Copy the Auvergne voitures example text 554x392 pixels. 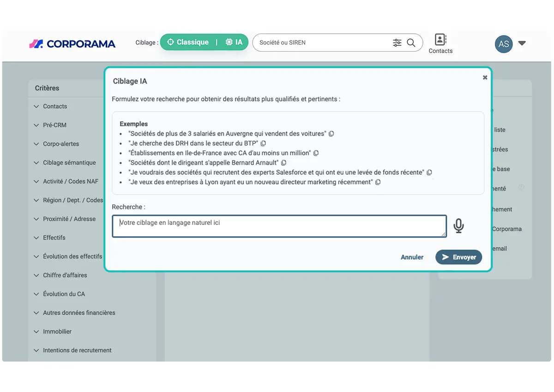coord(331,134)
